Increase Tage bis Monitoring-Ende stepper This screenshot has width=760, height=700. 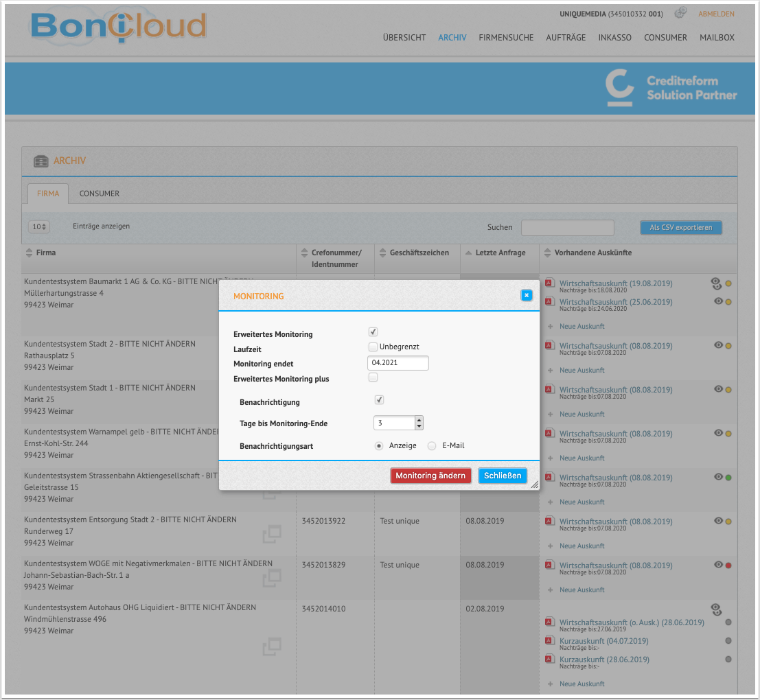[x=419, y=419]
